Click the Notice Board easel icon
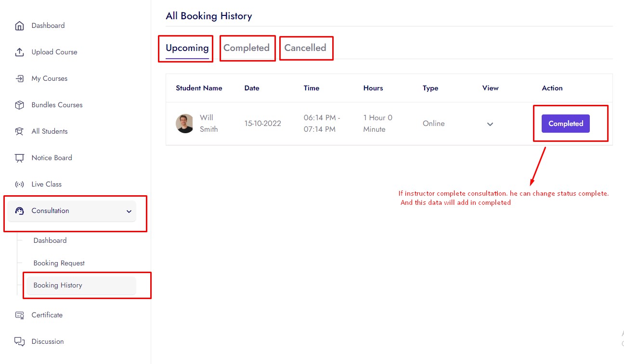 tap(19, 158)
